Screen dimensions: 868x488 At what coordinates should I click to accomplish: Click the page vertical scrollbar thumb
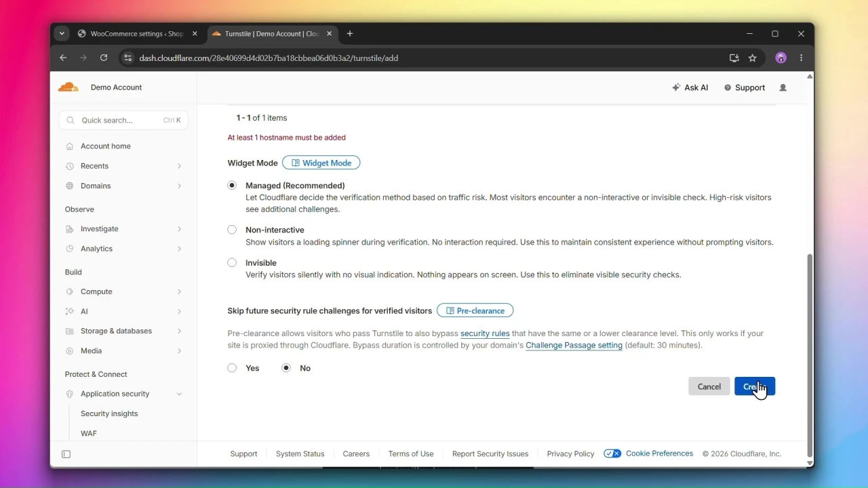pyautogui.click(x=810, y=356)
